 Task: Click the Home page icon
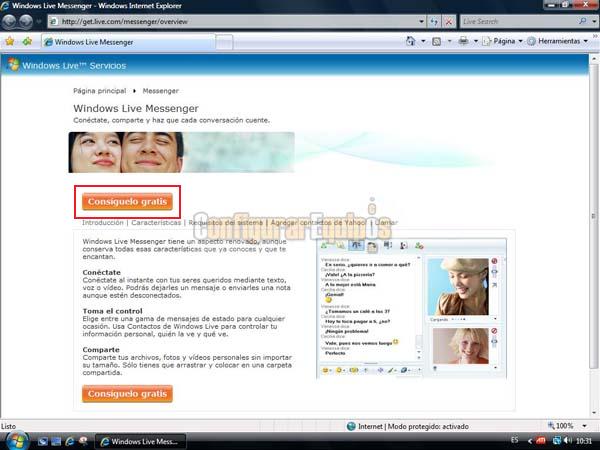[411, 41]
